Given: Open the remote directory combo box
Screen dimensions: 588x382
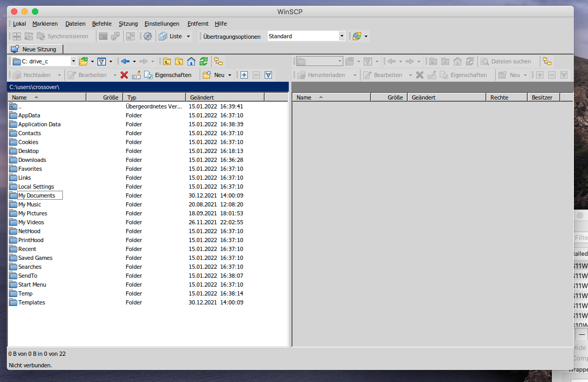Looking at the screenshot, I should (319, 61).
